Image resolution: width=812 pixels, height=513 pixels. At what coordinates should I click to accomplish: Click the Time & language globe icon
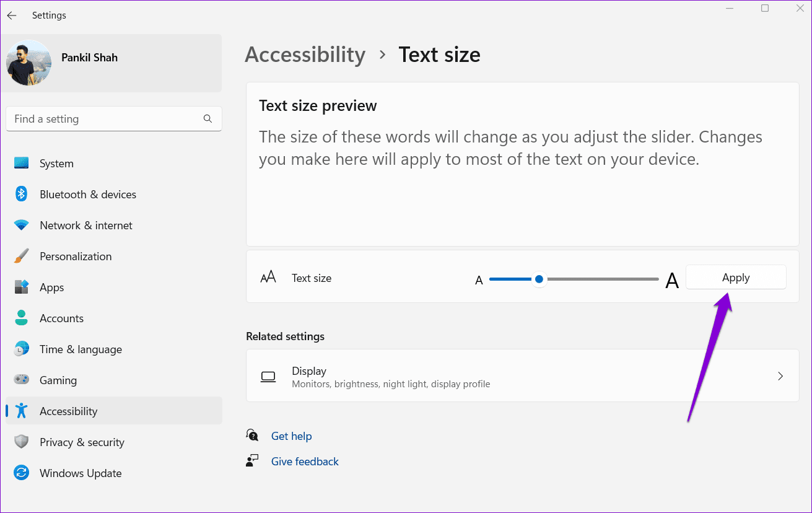tap(22, 349)
